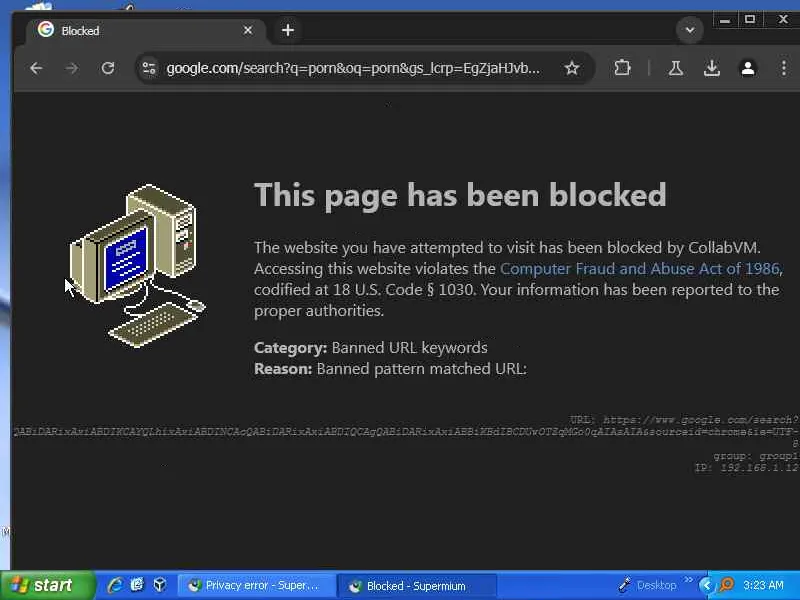This screenshot has height=600, width=800.
Task: Show the Downloads panel
Action: point(712,68)
